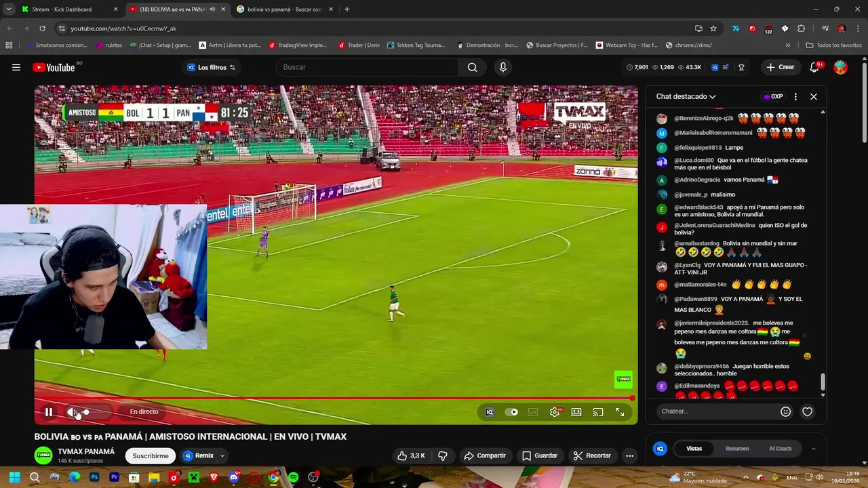Open the account avatar menu
This screenshot has width=868, height=488.
click(x=840, y=67)
